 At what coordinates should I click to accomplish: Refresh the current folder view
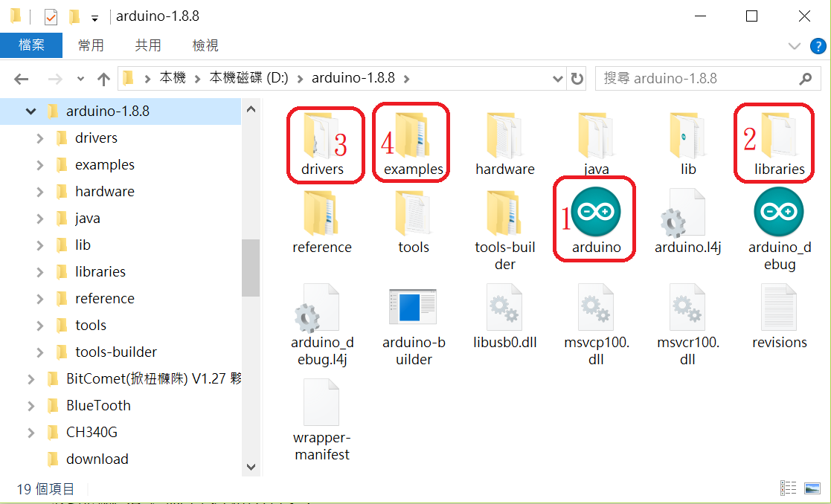pos(577,79)
